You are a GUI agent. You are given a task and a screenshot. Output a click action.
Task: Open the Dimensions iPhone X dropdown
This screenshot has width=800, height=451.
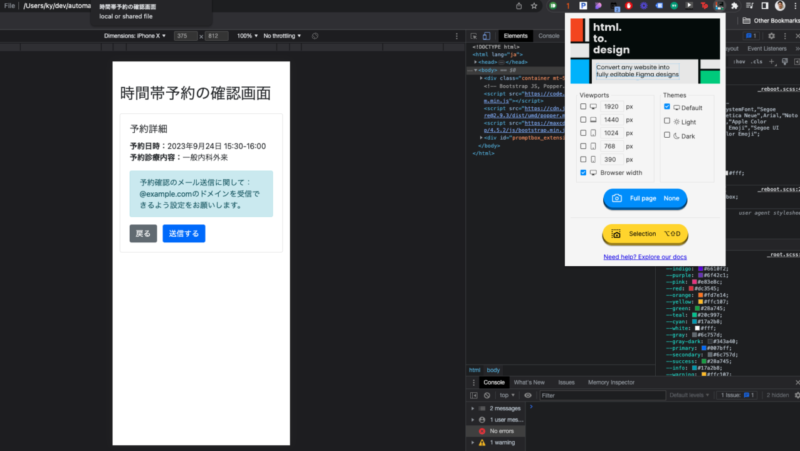(x=133, y=36)
